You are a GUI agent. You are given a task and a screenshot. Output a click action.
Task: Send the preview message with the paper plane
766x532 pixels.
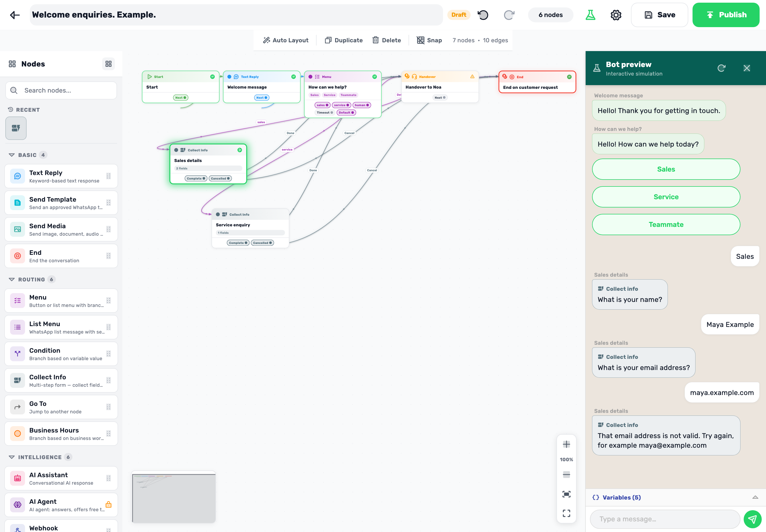tap(752, 519)
